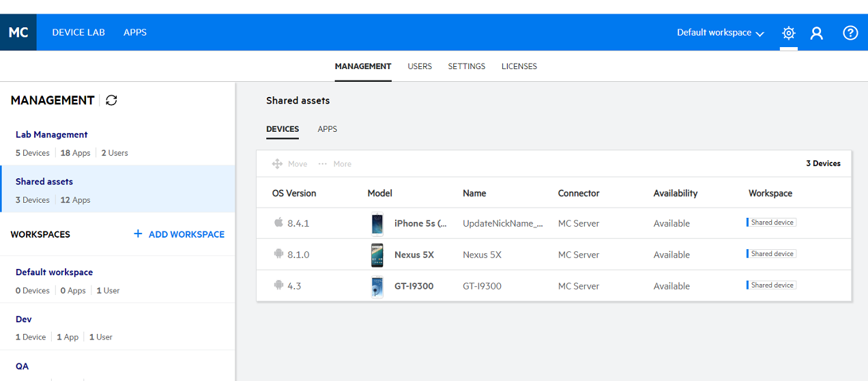Open the Licenses tab
The width and height of the screenshot is (868, 381).
pos(519,66)
